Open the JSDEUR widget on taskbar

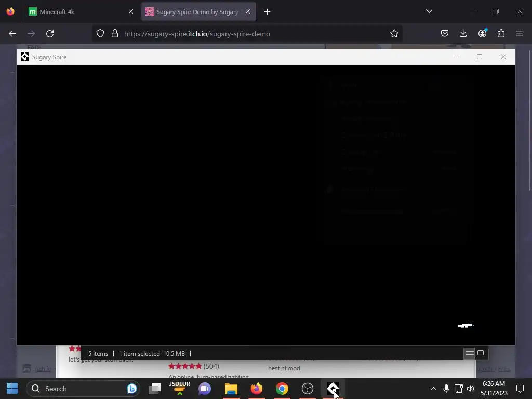pyautogui.click(x=180, y=389)
